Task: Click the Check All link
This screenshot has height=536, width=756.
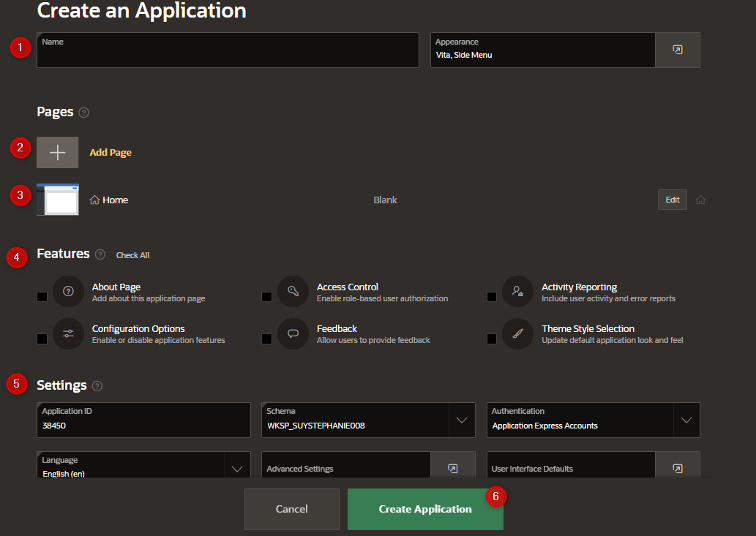Action: pyautogui.click(x=132, y=255)
